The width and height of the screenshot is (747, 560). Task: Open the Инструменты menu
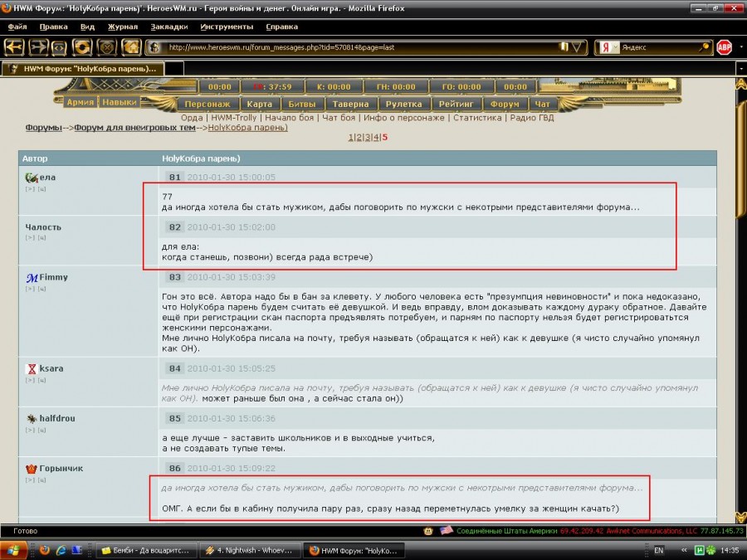pos(227,27)
